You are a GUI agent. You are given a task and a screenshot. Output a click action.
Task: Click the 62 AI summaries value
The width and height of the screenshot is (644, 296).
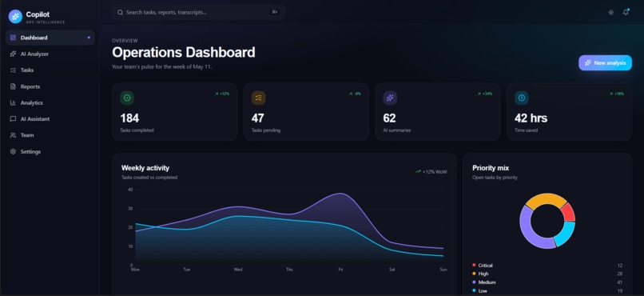click(x=389, y=118)
